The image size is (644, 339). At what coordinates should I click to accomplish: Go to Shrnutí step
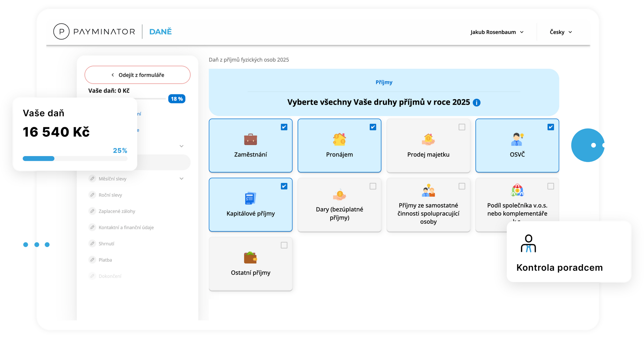coord(106,244)
